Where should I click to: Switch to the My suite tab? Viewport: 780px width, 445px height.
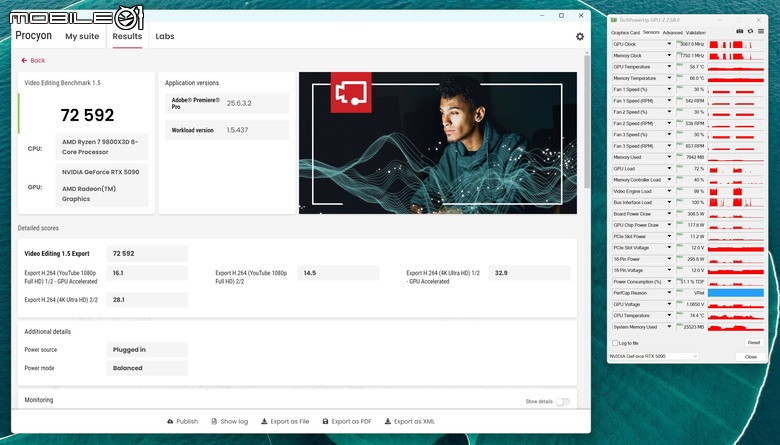coord(82,36)
